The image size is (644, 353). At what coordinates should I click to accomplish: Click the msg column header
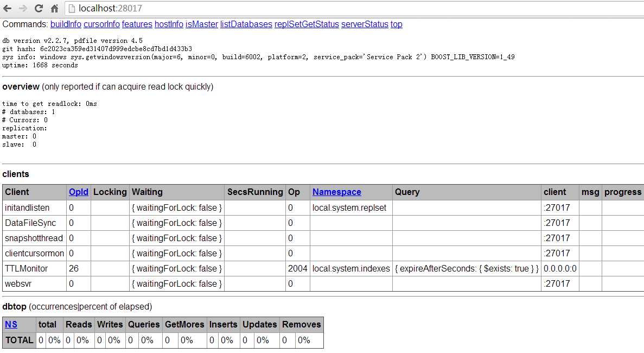coord(590,192)
